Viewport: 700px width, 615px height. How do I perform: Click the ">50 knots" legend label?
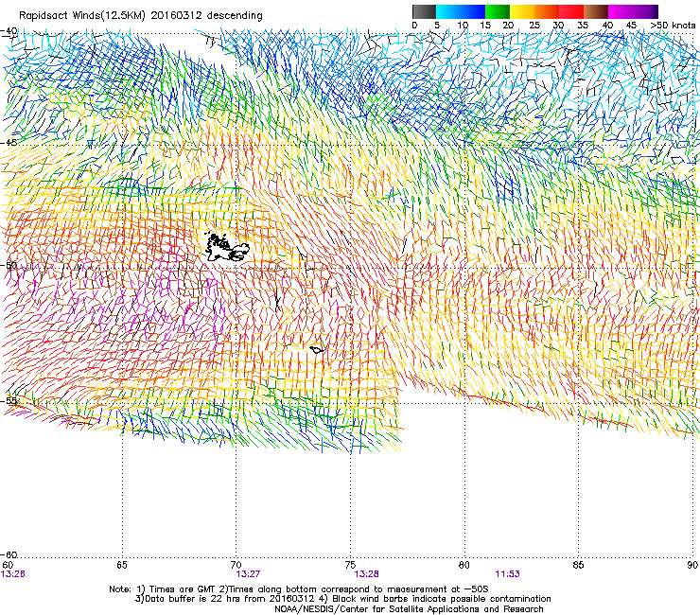click(x=673, y=26)
